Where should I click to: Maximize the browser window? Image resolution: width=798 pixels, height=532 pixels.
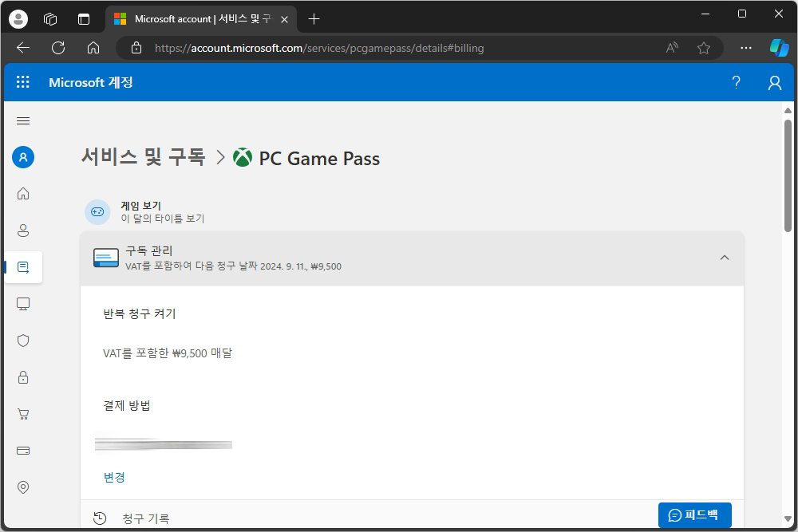[x=742, y=14]
